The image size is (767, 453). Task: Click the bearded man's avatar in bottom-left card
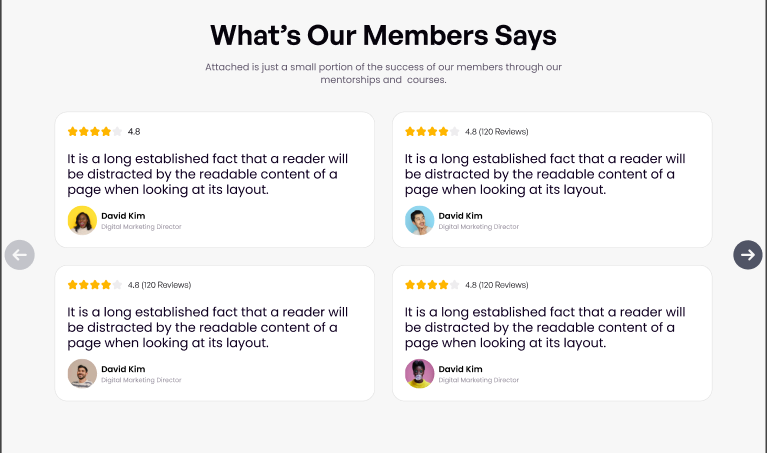click(x=82, y=373)
